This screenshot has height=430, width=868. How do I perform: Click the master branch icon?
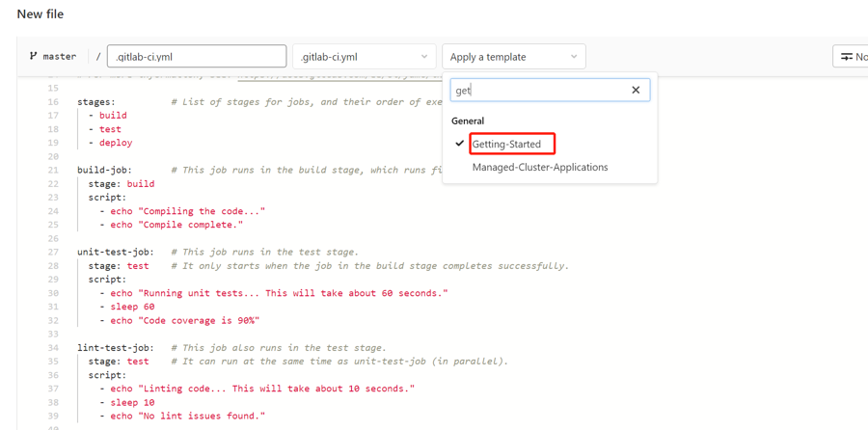click(x=34, y=57)
